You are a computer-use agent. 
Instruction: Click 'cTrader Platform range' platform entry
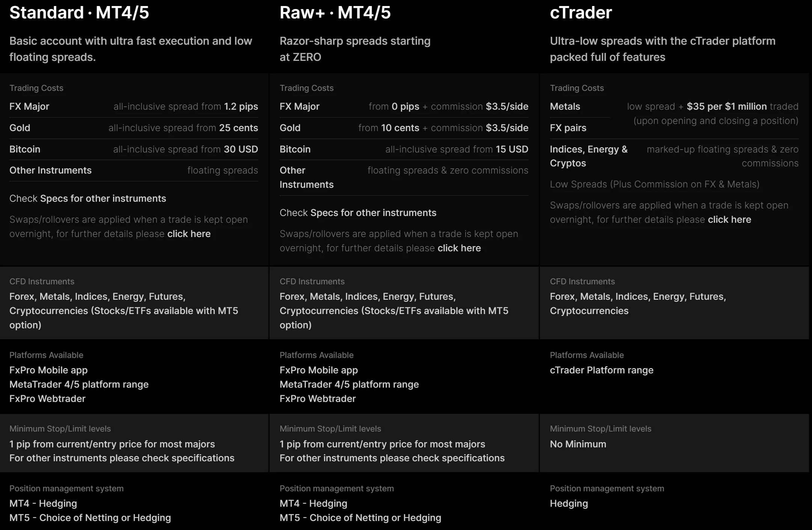tap(602, 370)
